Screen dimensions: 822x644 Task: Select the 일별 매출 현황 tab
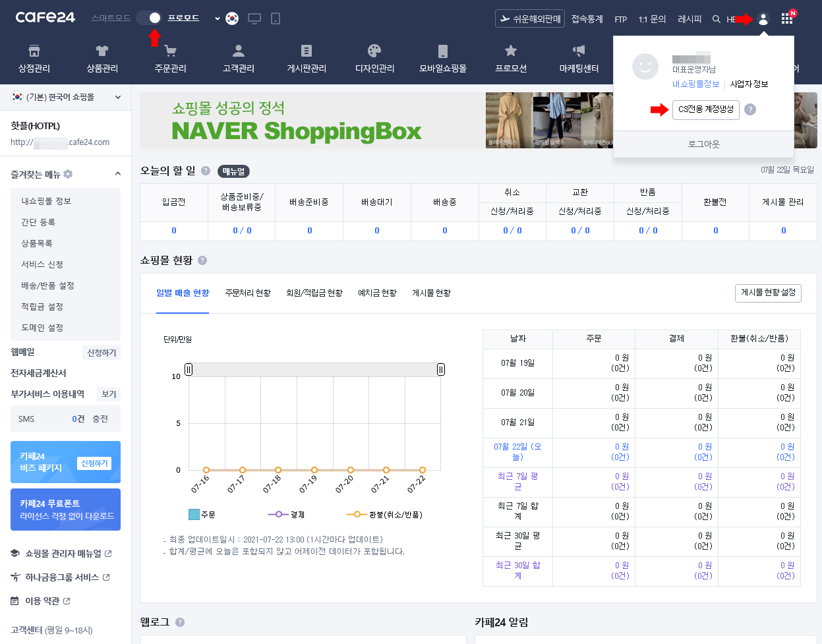pyautogui.click(x=183, y=293)
